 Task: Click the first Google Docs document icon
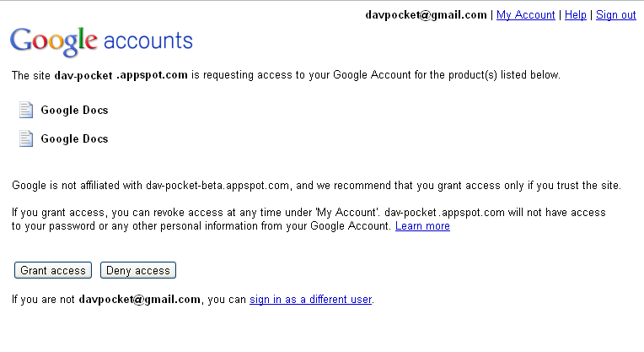26,110
